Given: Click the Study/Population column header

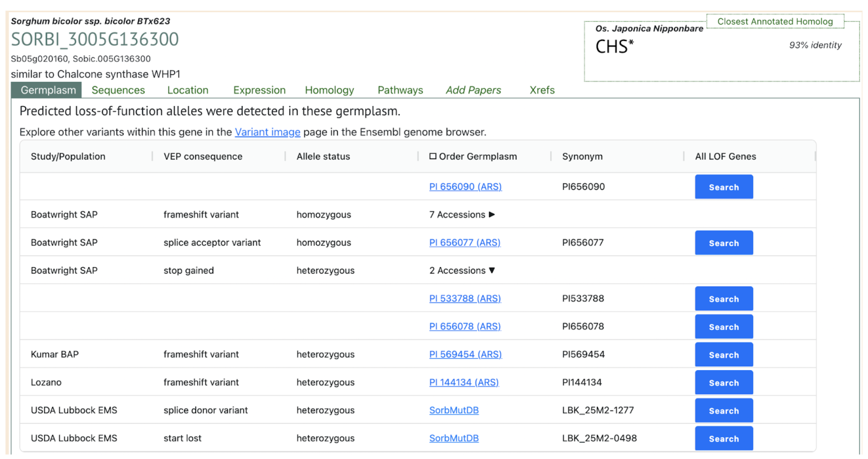Looking at the screenshot, I should pos(68,156).
